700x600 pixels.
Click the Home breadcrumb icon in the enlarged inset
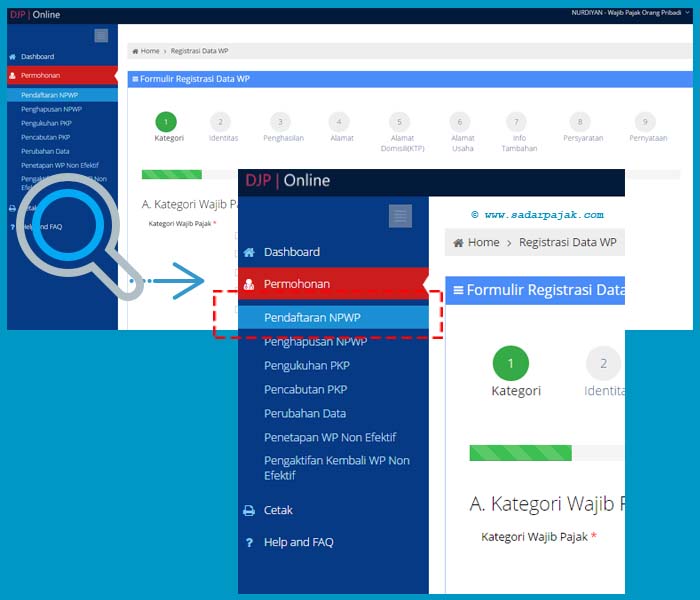pyautogui.click(x=458, y=242)
